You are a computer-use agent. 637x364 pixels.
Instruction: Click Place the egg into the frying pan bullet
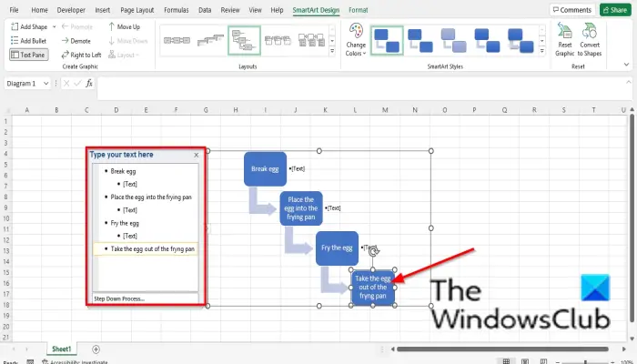151,197
